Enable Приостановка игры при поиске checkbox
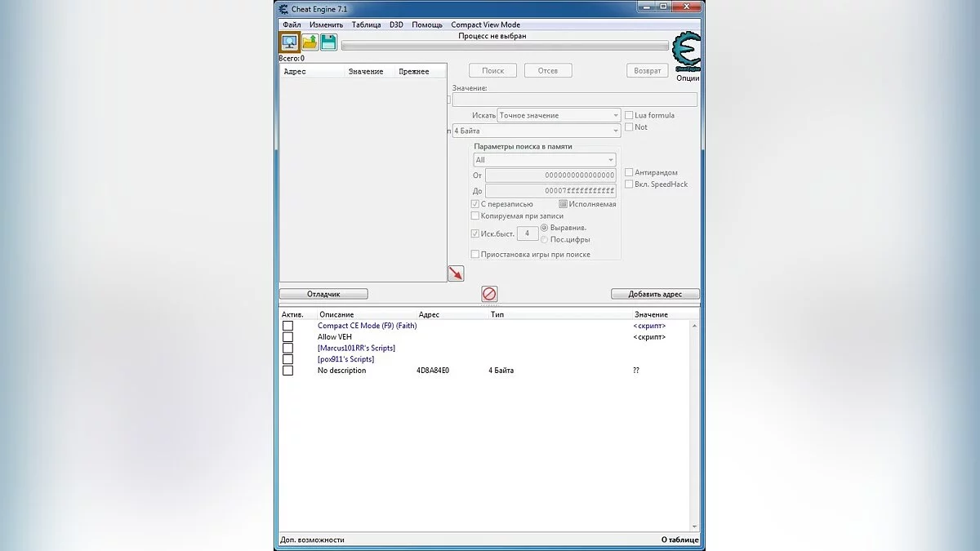The height and width of the screenshot is (551, 980). [475, 255]
